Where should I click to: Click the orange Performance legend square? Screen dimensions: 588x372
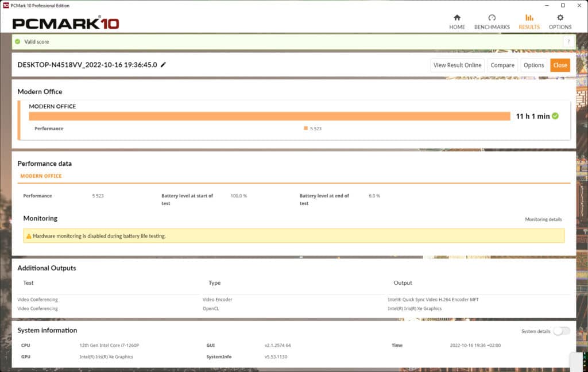pos(305,128)
